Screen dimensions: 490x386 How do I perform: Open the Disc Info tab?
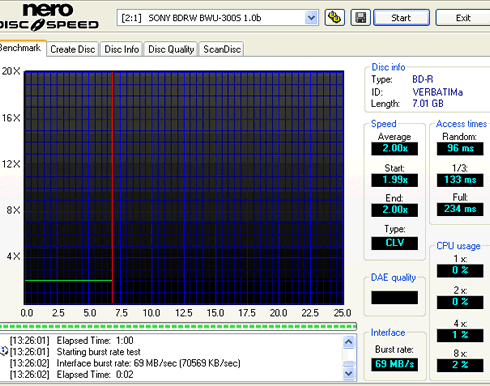[122, 49]
